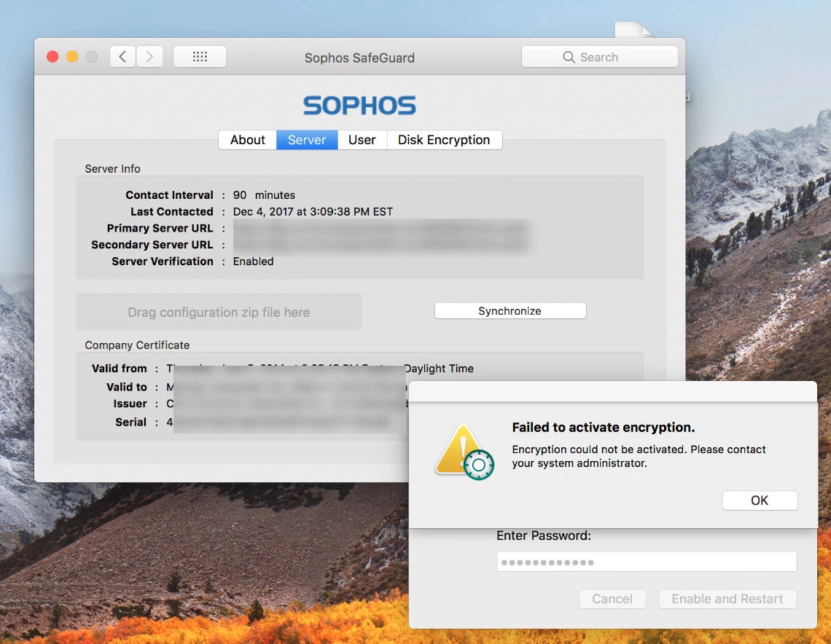Click the search magnifier icon
The image size is (831, 644).
pos(569,58)
